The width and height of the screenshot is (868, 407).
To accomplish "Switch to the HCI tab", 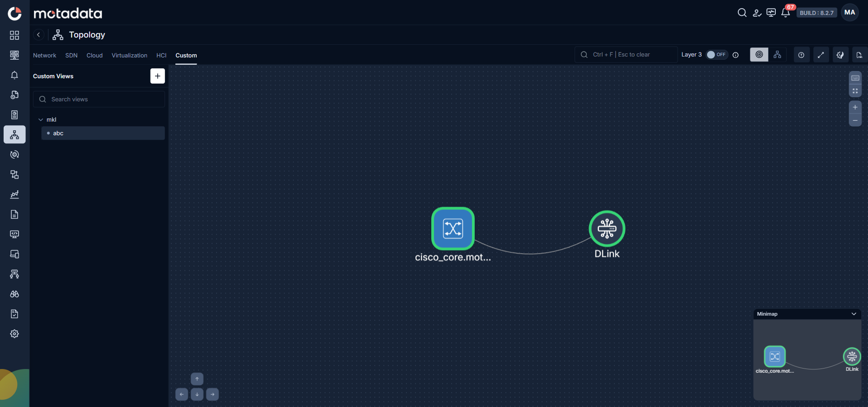I will tap(161, 55).
